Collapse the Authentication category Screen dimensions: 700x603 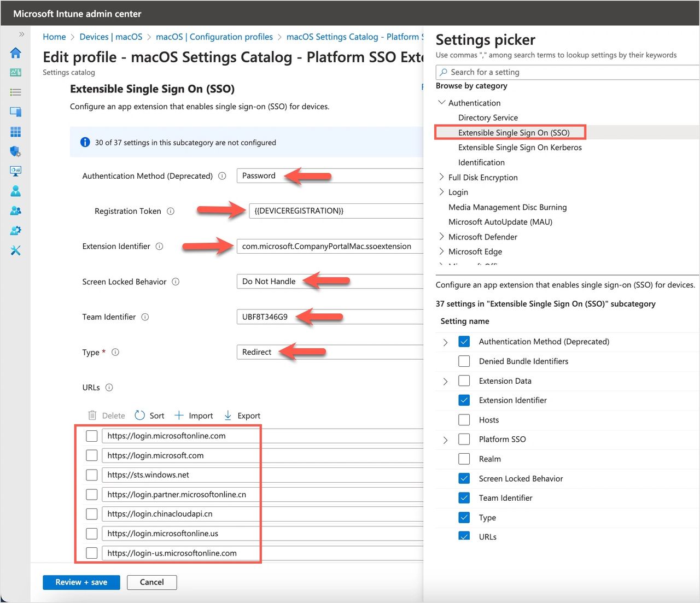[x=441, y=103]
